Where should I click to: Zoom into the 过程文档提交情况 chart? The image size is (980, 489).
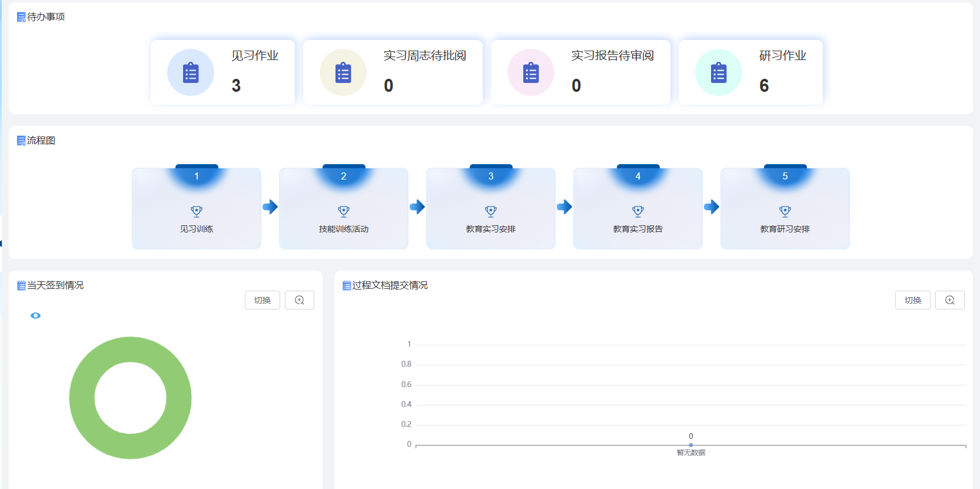click(950, 300)
